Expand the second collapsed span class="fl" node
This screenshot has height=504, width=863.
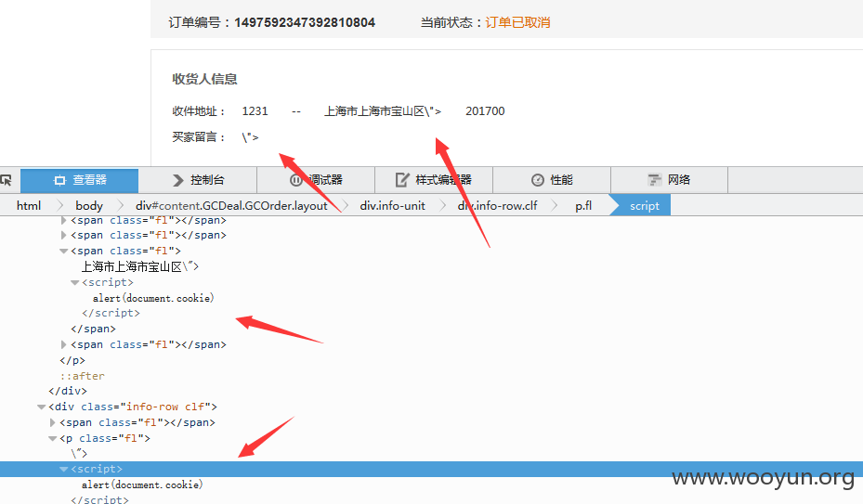(x=63, y=235)
